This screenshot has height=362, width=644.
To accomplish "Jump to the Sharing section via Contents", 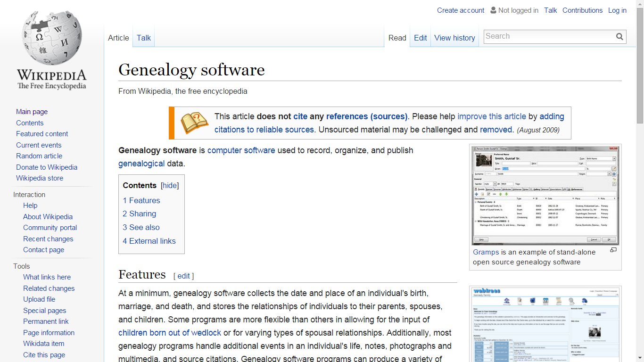I will click(139, 214).
